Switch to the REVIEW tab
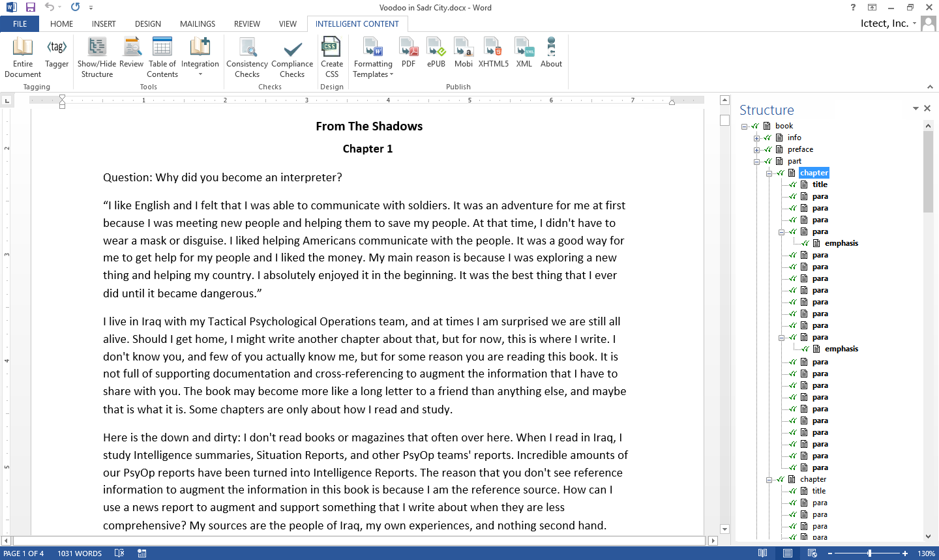 point(247,24)
